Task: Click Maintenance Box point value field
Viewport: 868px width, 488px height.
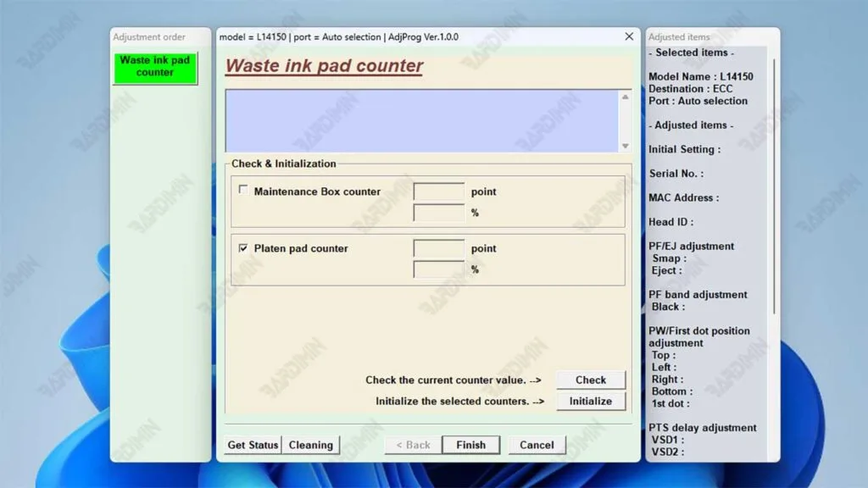Action: click(439, 191)
